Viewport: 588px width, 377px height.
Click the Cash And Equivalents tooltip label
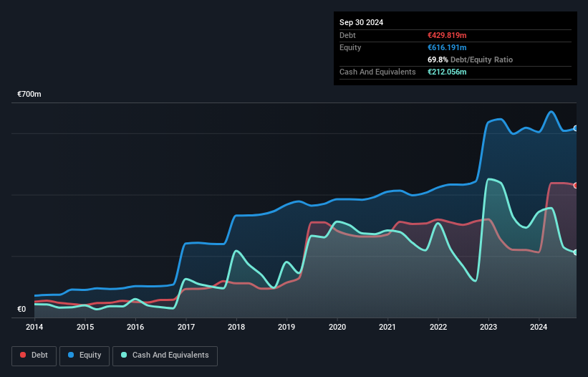377,72
